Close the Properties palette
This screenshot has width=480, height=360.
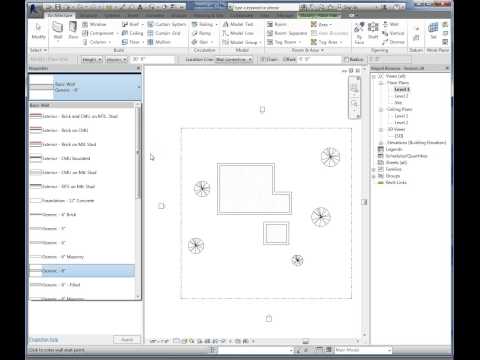138,68
